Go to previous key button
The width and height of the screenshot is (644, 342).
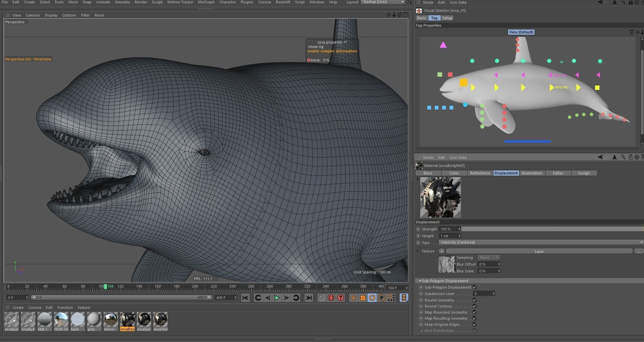[x=258, y=298]
